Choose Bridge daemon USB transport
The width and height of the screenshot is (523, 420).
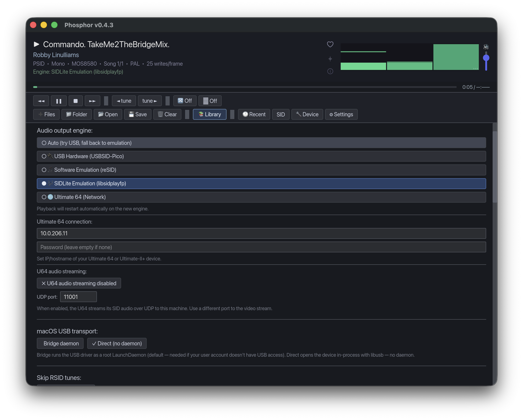click(60, 344)
